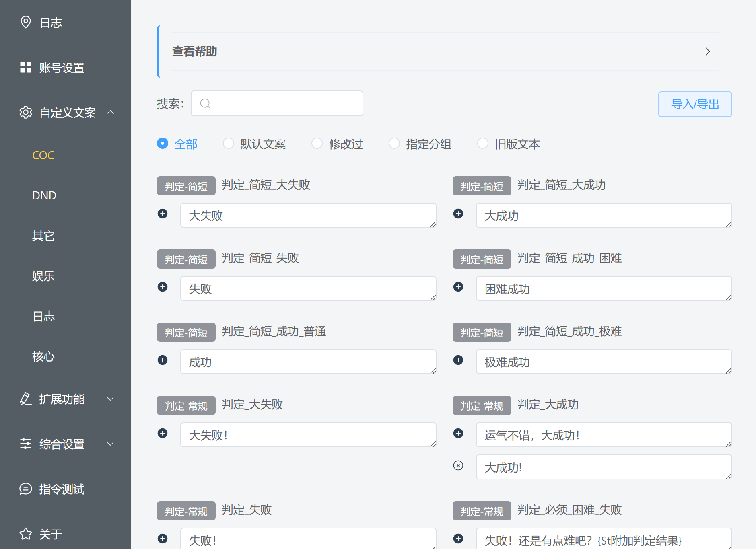
Task: Click the gear icon beside 自定义文案
Action: (26, 113)
